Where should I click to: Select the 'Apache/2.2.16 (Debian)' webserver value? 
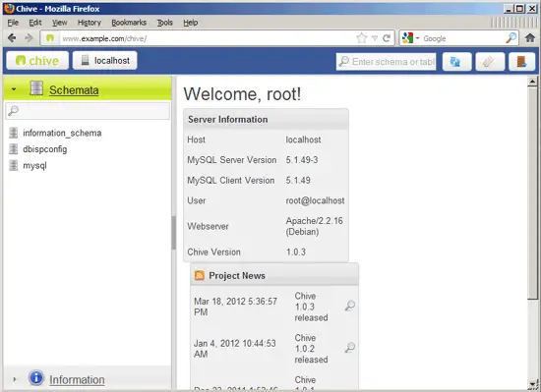[315, 226]
